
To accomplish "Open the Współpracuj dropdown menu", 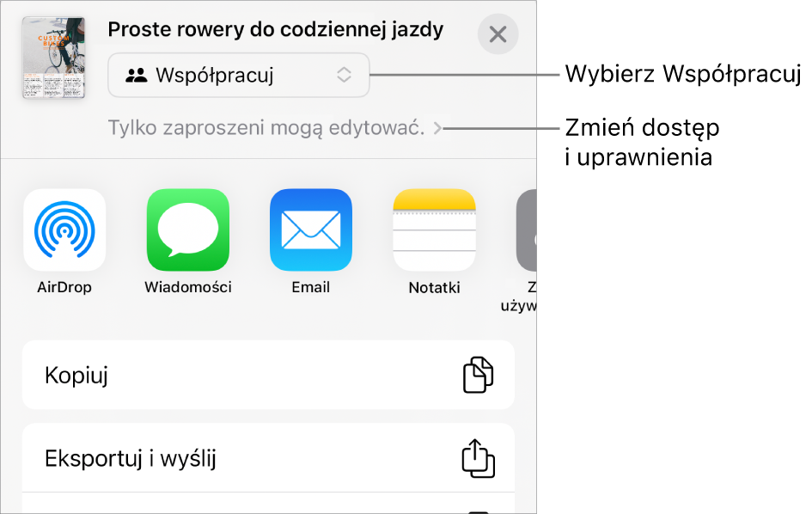I will [239, 75].
